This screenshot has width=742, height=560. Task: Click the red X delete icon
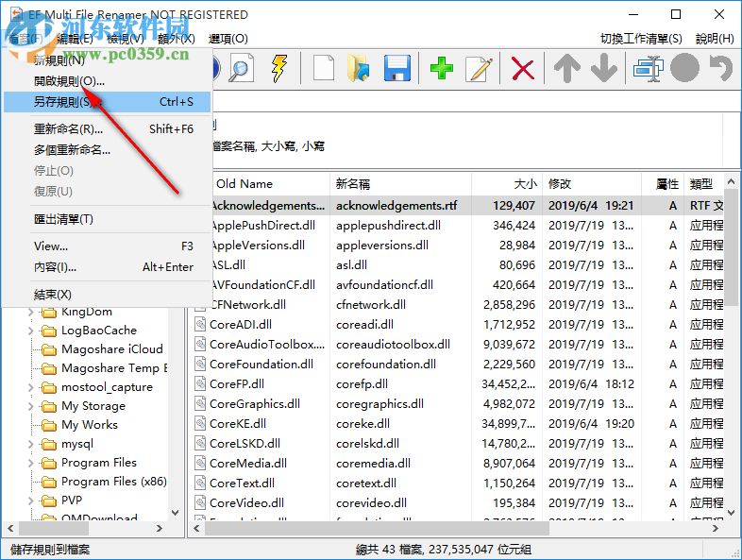(522, 69)
